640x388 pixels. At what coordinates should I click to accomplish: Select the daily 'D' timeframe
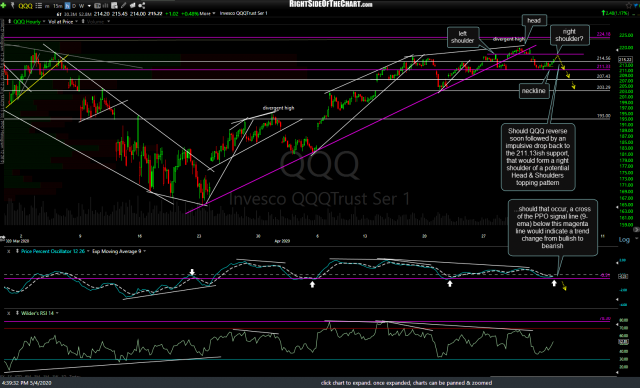pos(74,6)
